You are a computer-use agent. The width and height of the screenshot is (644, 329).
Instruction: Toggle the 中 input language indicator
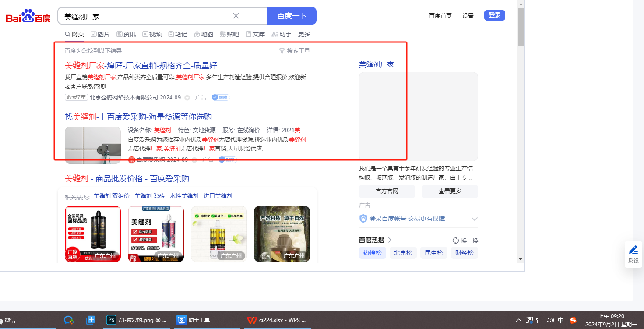point(561,320)
